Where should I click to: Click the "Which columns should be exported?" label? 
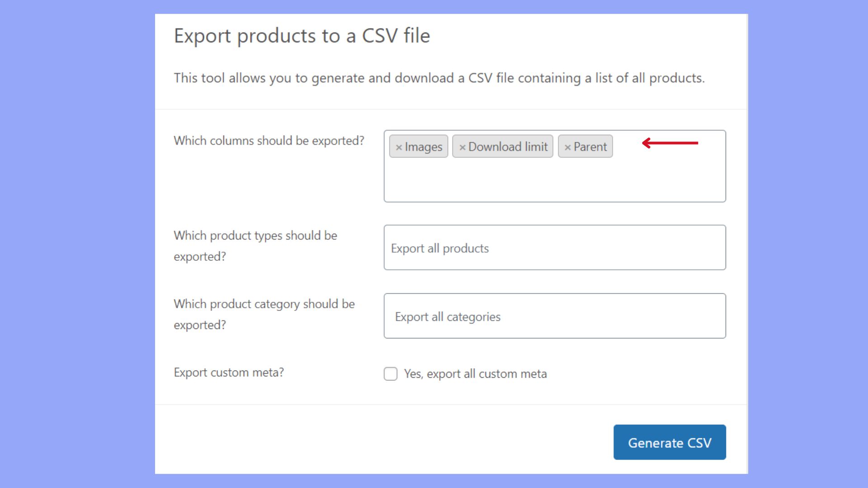click(x=269, y=141)
